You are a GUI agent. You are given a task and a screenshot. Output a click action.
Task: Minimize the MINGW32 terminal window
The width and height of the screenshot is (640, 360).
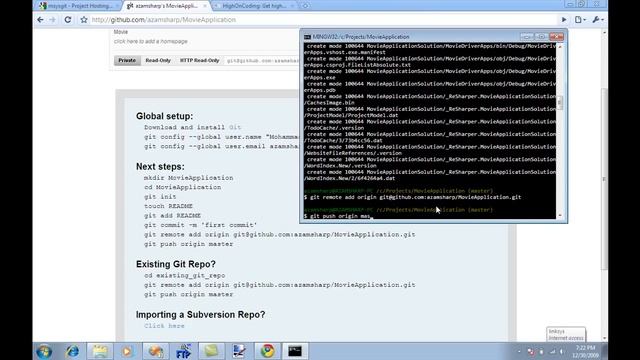pyautogui.click(x=527, y=37)
